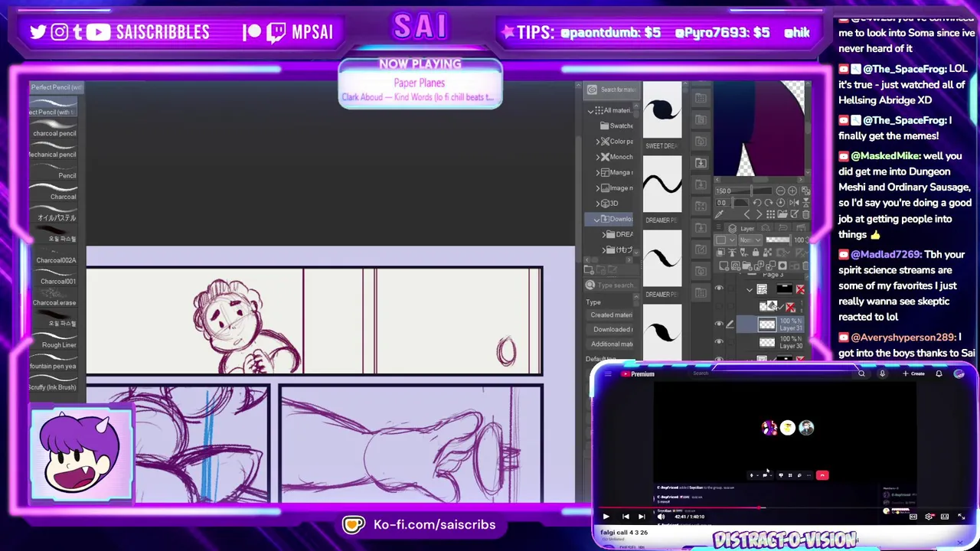
Task: Open the Perfect Pencil sub tool tab
Action: click(56, 87)
